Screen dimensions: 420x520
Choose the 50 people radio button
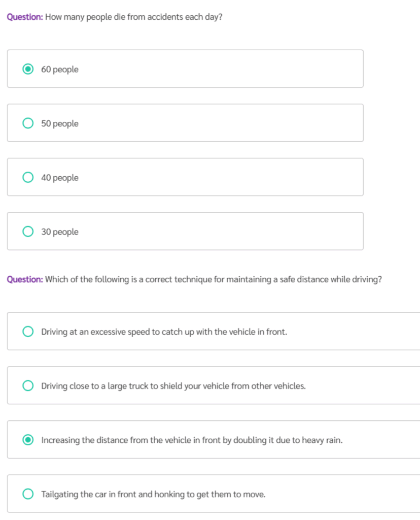[x=28, y=123]
